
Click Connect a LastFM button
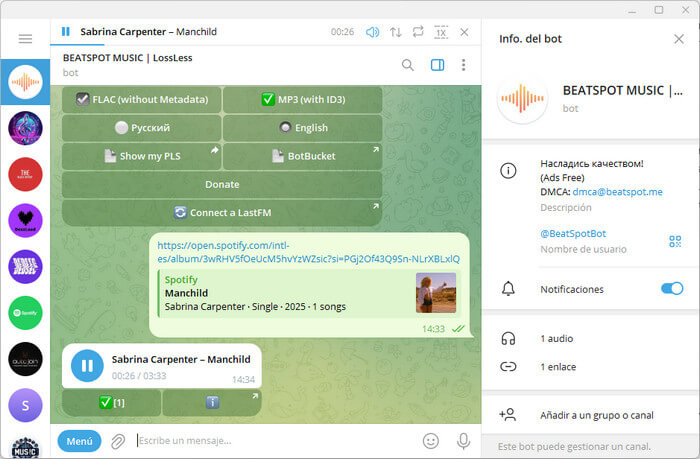(x=222, y=213)
